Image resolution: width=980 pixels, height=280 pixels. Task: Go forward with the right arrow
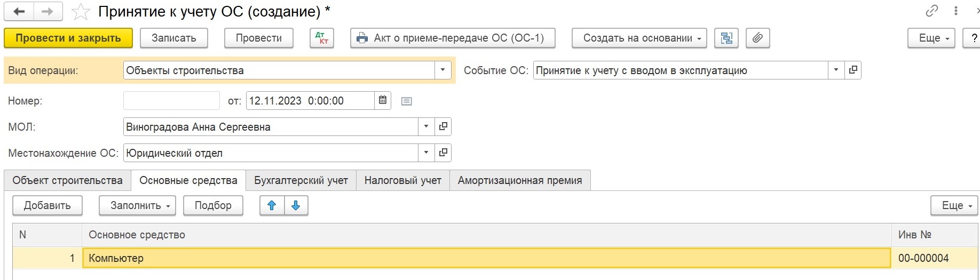click(x=48, y=11)
